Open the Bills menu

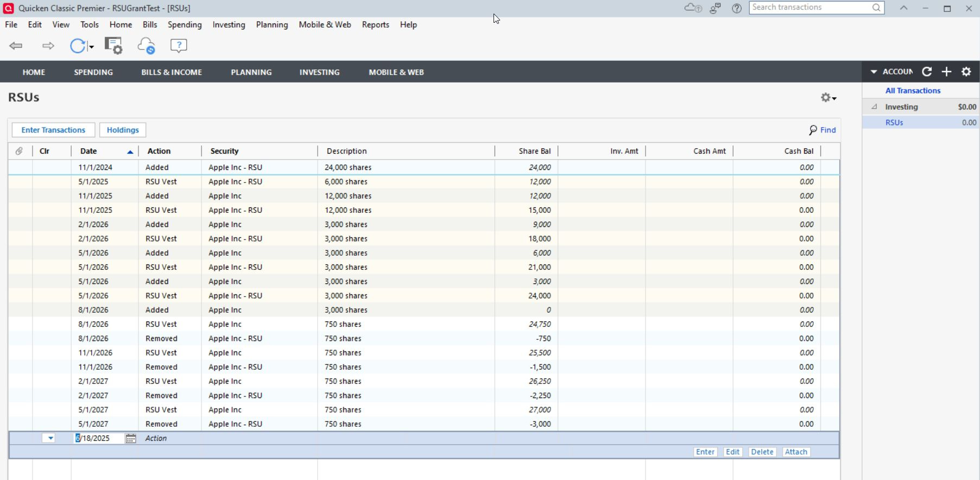[x=150, y=25]
